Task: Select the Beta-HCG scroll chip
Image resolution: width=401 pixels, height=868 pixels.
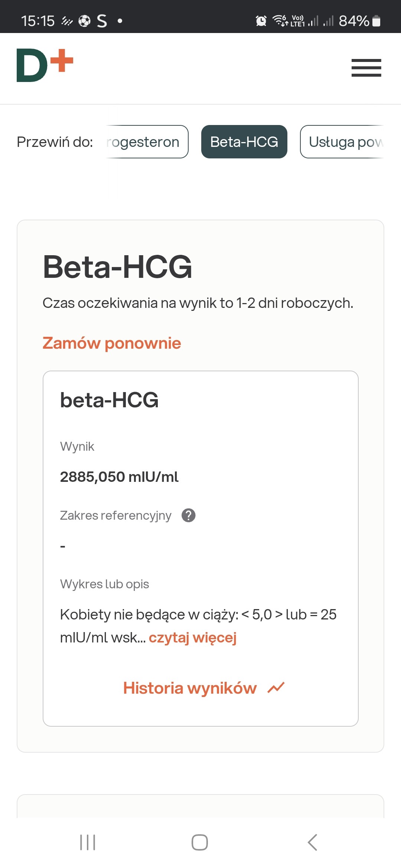Action: (244, 142)
